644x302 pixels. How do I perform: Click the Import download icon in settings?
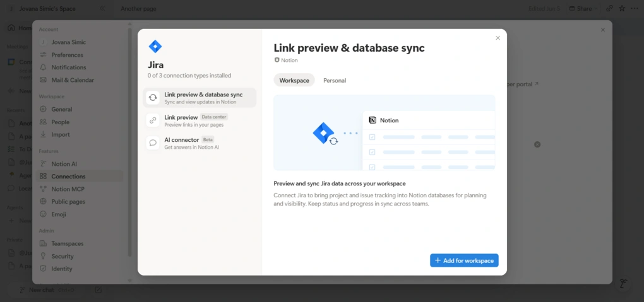click(43, 134)
